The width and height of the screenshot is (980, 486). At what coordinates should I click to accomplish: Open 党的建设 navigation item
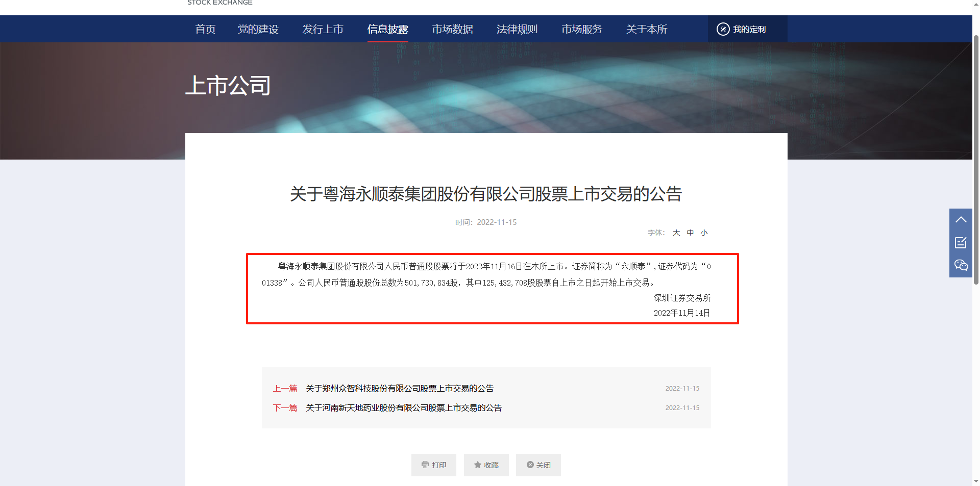[x=258, y=29]
